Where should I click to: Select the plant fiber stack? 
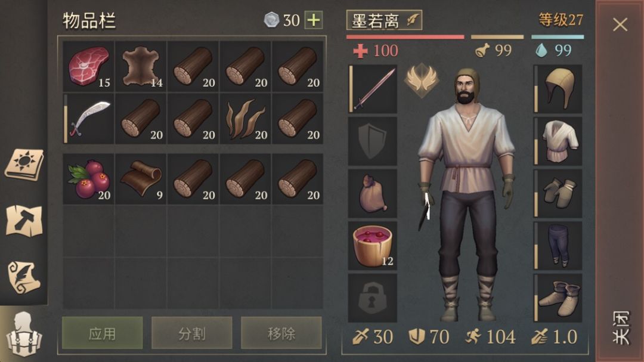[245, 119]
